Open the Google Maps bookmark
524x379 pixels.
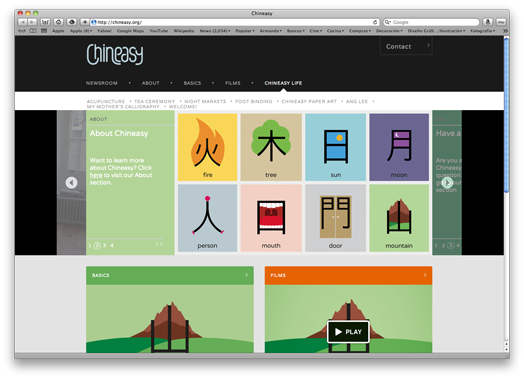(130, 31)
